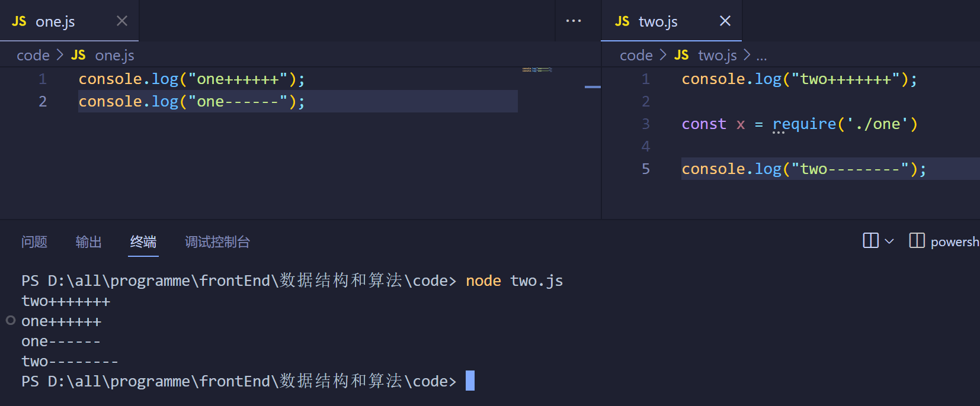Open the 调试控制台 panel tab
The height and width of the screenshot is (406, 980).
coord(217,242)
